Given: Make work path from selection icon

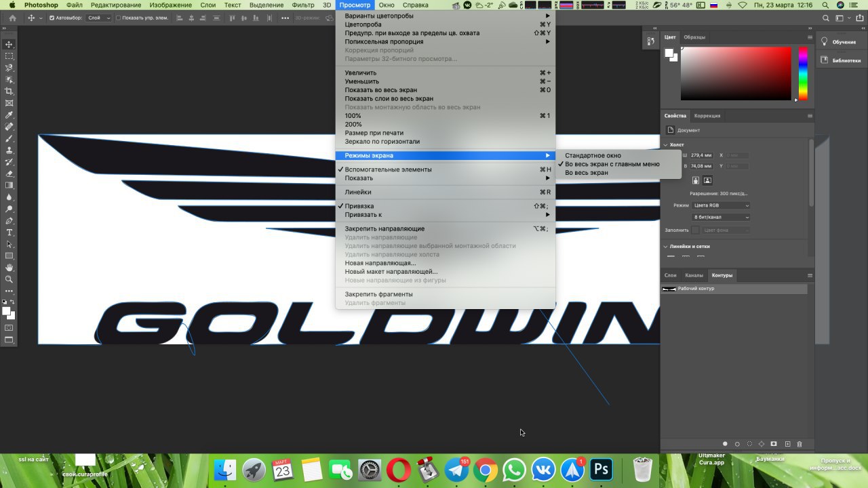Looking at the screenshot, I should point(762,444).
